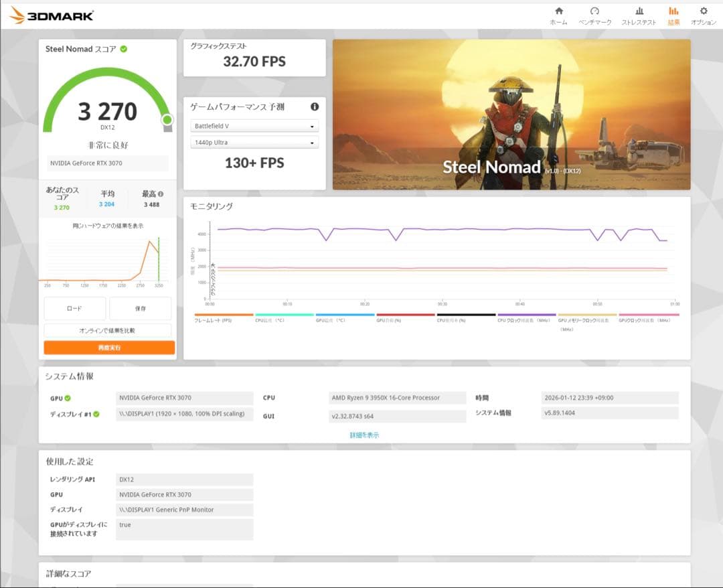Open the Benchmarks (ベンチマーク) tab
Image resolution: width=723 pixels, height=588 pixels.
595,15
